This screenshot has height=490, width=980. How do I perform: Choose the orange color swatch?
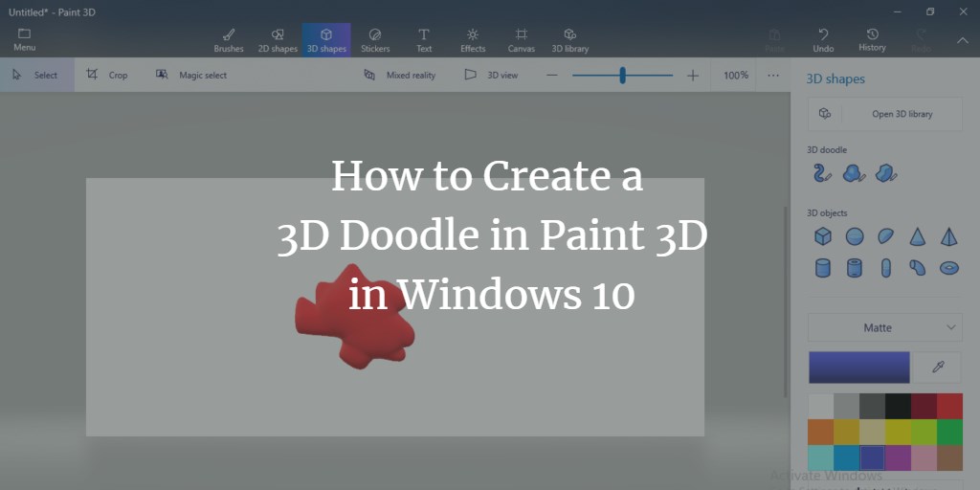[820, 432]
